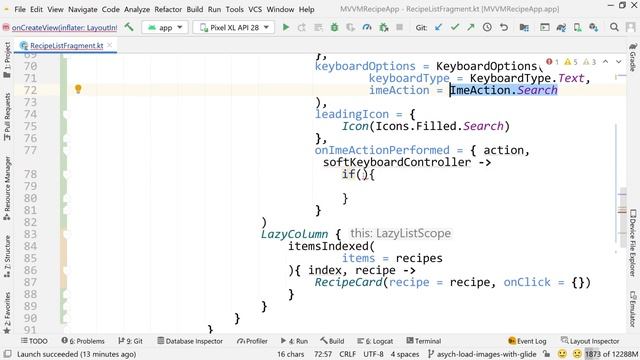Click Attach Debugger to Android Process icon

coord(384,27)
